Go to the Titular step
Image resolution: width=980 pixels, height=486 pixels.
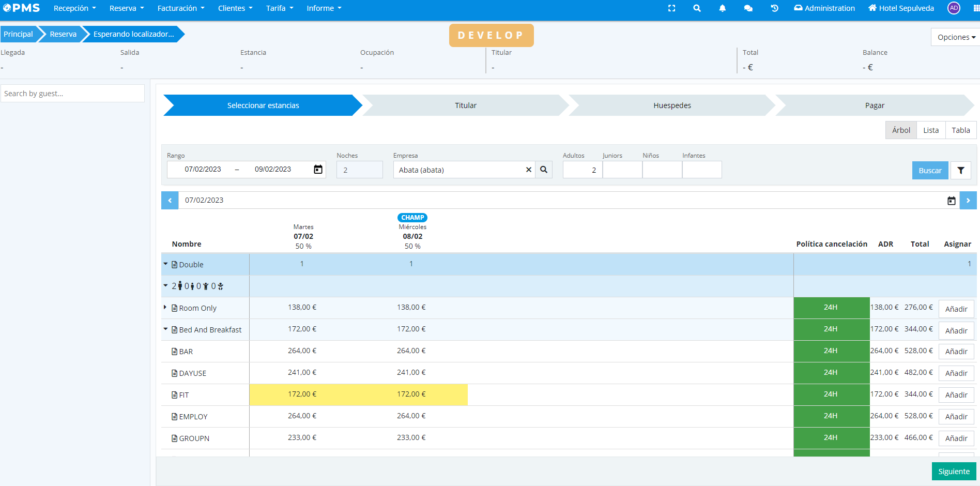(465, 105)
